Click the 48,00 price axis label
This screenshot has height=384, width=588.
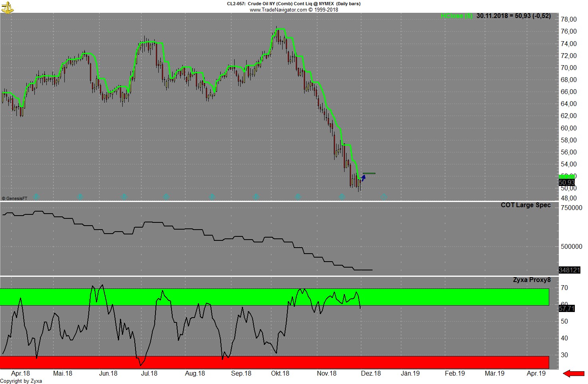coord(569,198)
